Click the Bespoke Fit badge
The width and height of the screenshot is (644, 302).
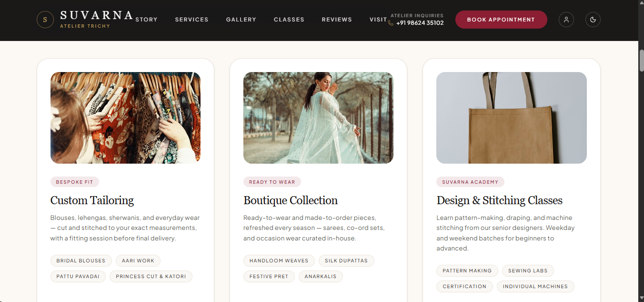(75, 182)
